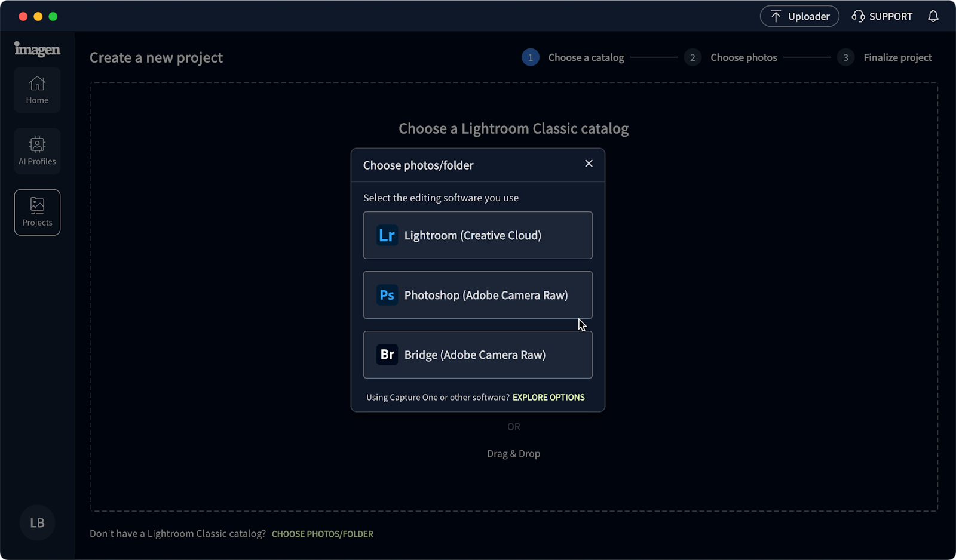
Task: Click the Drag & Drop text
Action: (514, 454)
